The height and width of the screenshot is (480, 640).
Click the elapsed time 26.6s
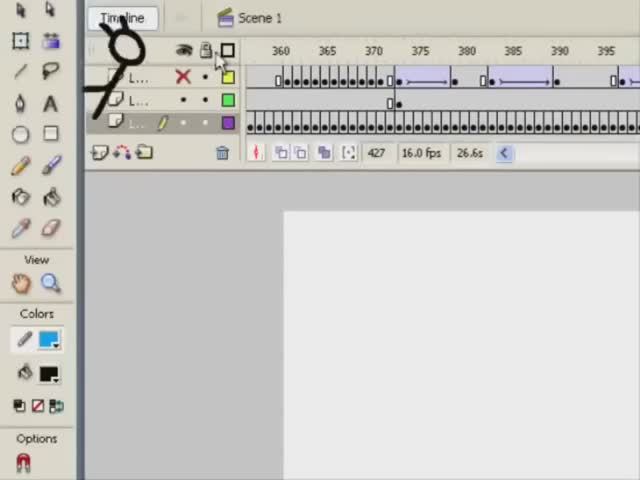(x=470, y=153)
